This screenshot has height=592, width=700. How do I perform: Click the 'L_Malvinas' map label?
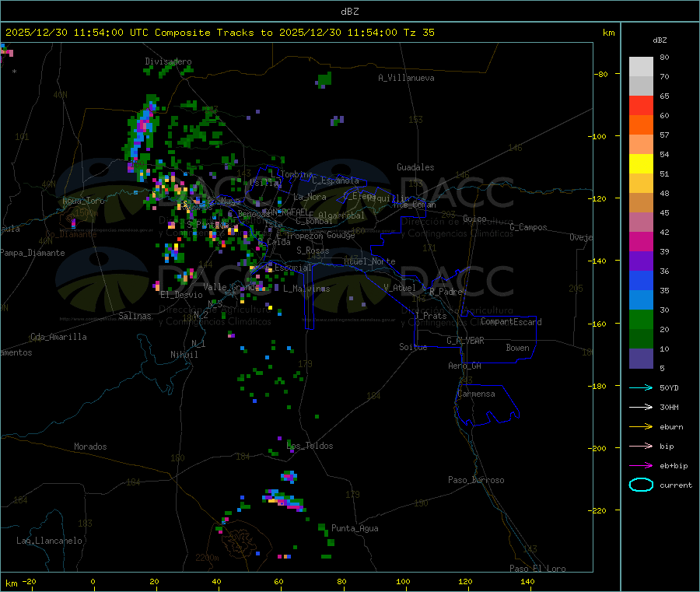pos(306,289)
